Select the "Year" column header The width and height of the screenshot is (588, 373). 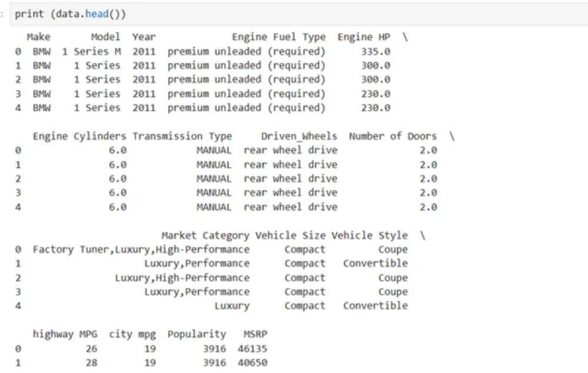[143, 36]
